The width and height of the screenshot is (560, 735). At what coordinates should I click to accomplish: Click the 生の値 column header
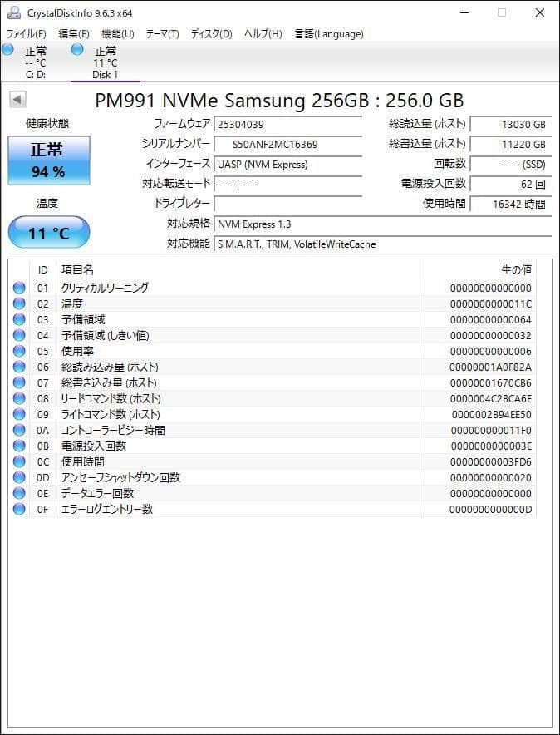(x=478, y=270)
